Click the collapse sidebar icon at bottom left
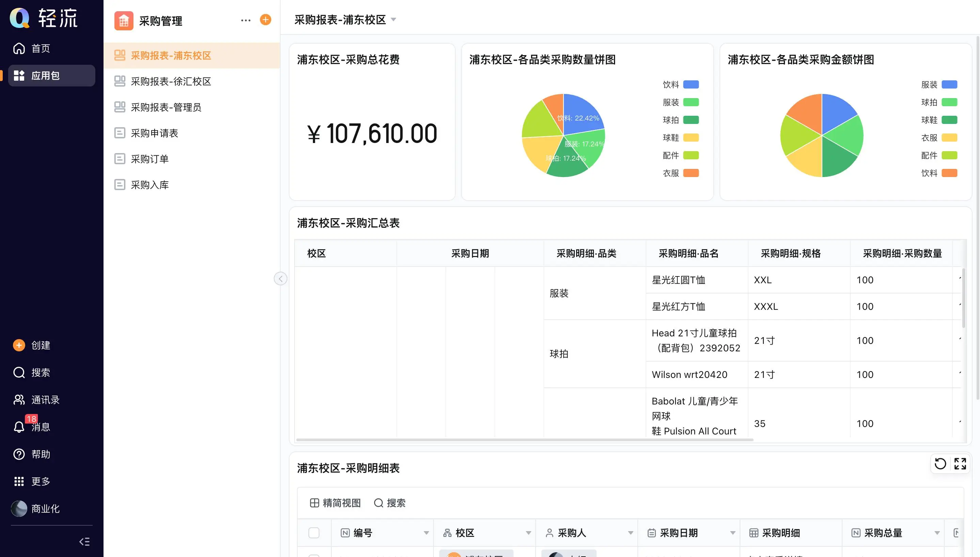The image size is (980, 557). (x=84, y=541)
